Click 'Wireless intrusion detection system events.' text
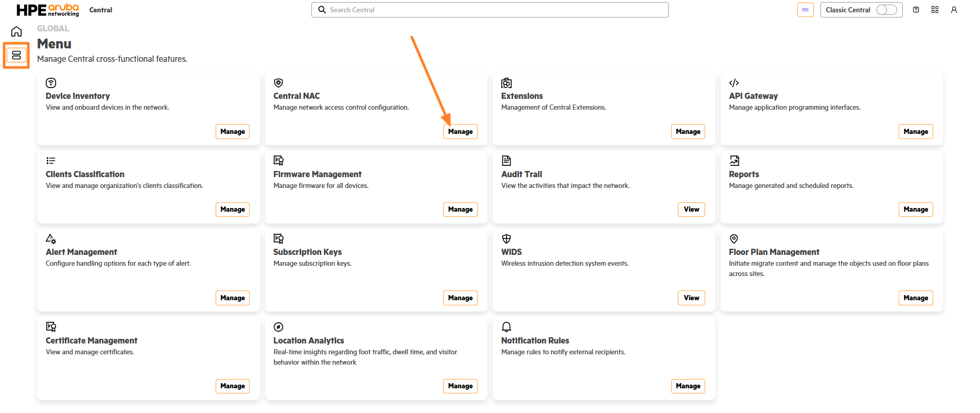980x413 pixels. coord(565,264)
